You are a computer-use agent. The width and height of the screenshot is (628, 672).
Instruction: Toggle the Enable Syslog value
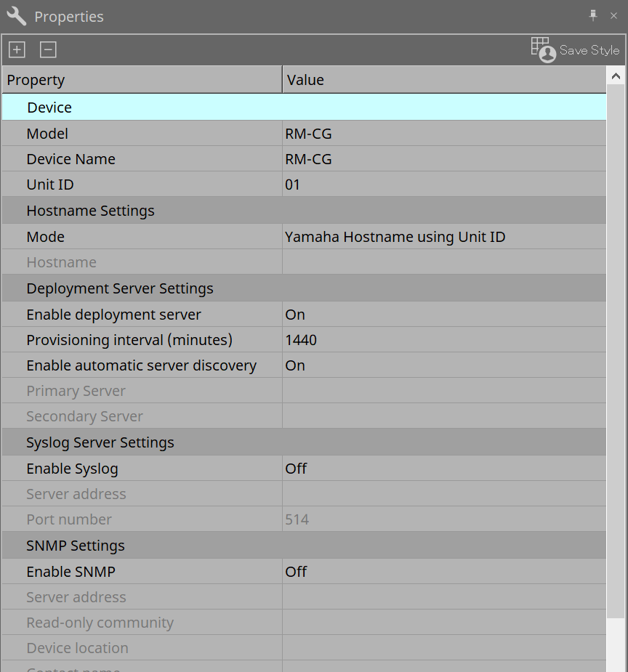click(x=443, y=469)
